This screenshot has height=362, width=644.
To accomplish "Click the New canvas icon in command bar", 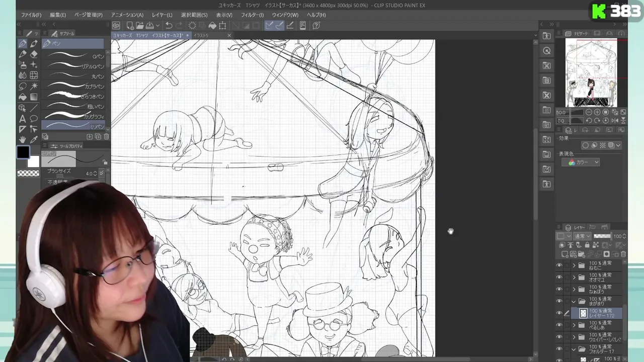I will [x=130, y=26].
